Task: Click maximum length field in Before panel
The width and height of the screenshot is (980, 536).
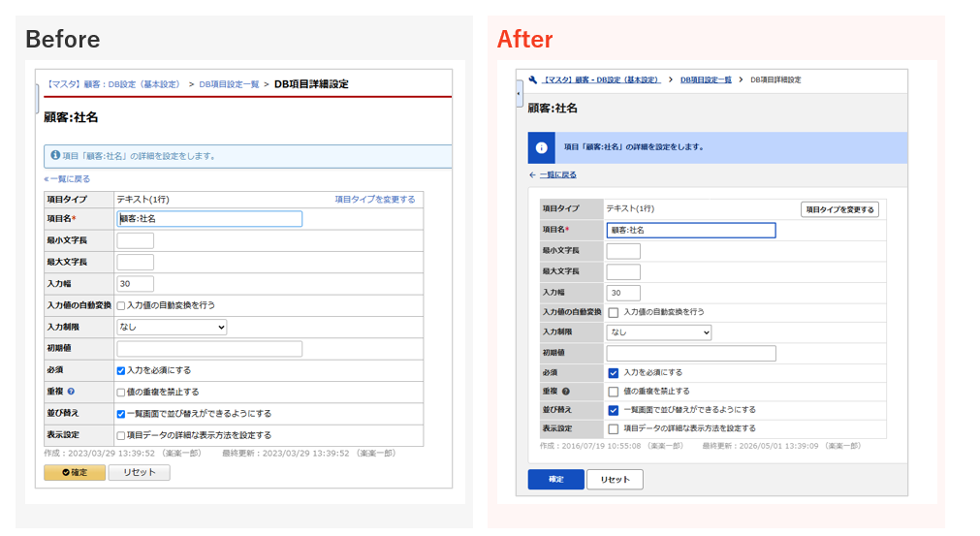Action: pyautogui.click(x=135, y=262)
